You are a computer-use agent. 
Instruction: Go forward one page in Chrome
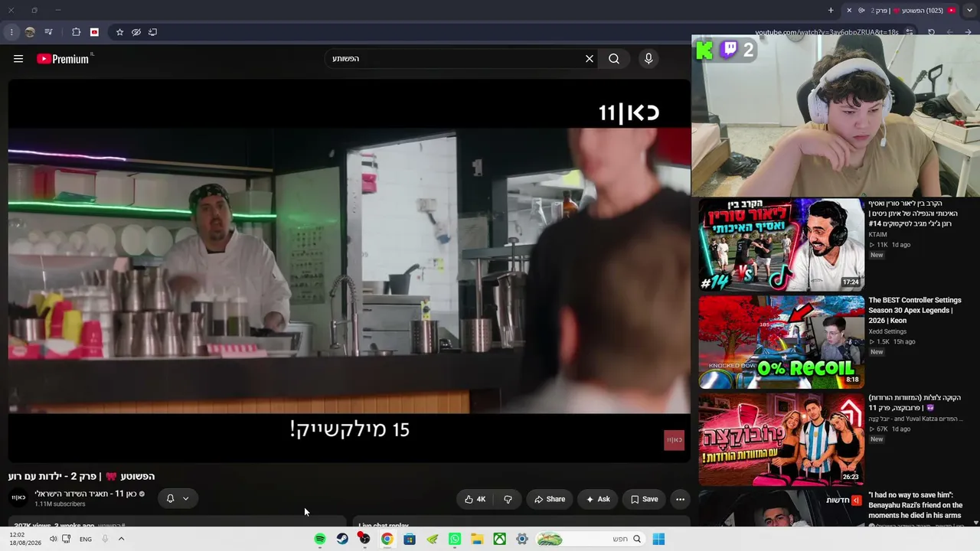(950, 32)
